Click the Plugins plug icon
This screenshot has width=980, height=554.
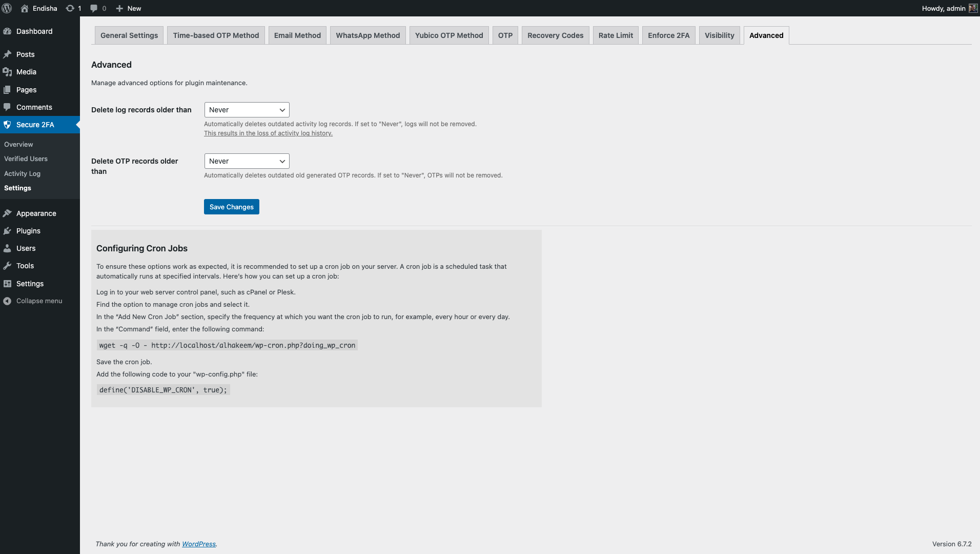click(7, 231)
